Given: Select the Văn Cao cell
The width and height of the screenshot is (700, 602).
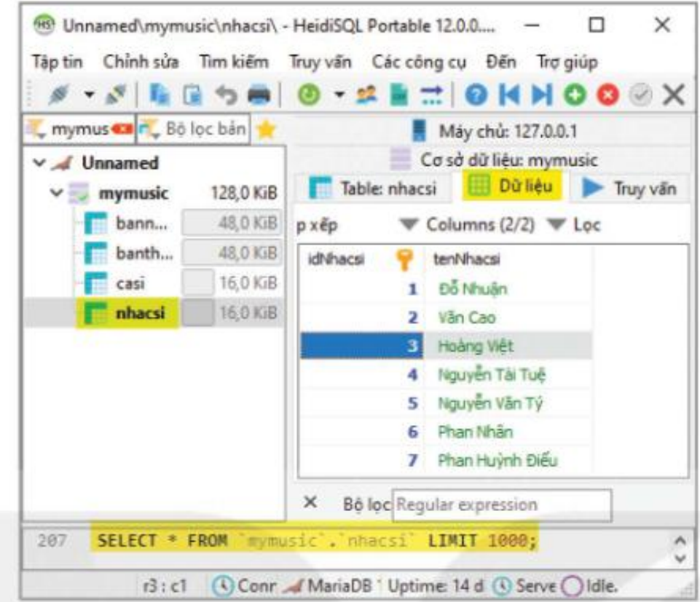Looking at the screenshot, I should coord(508,317).
